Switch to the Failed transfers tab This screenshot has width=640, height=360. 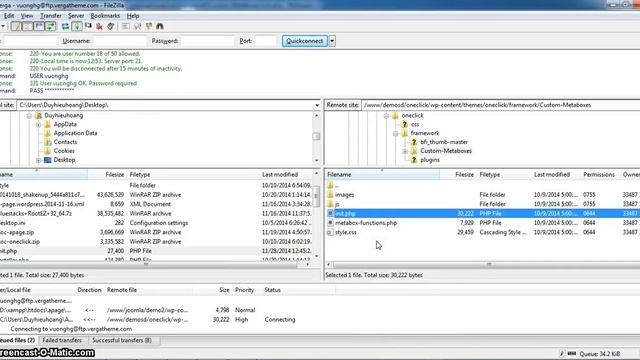point(62,340)
